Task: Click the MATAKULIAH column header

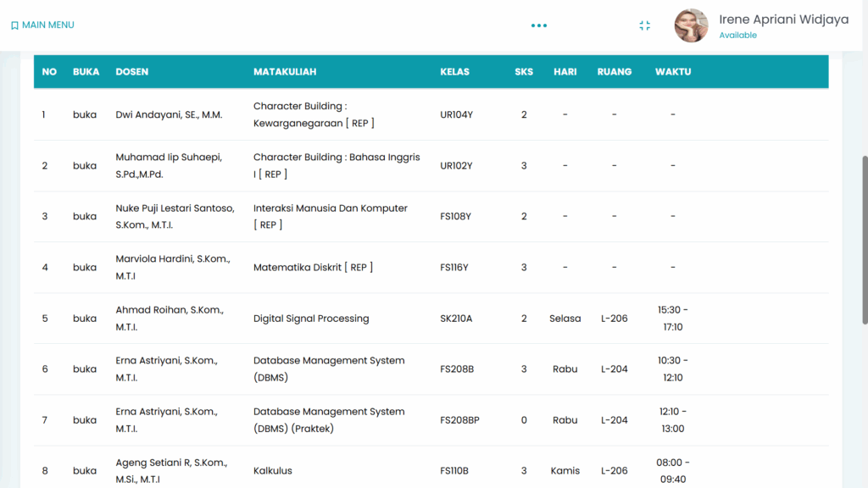Action: (285, 72)
